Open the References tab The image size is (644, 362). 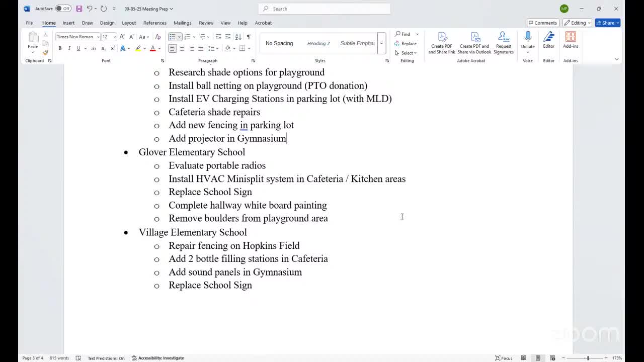tap(154, 23)
